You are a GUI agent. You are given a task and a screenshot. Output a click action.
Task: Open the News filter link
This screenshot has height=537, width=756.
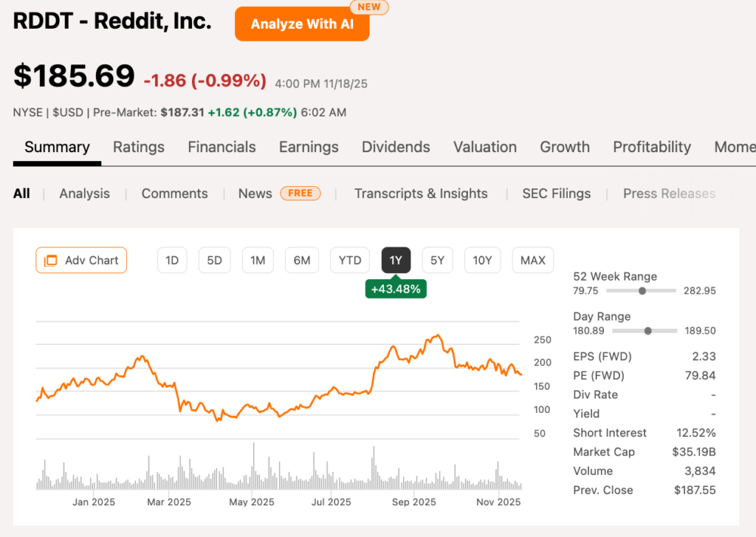255,194
